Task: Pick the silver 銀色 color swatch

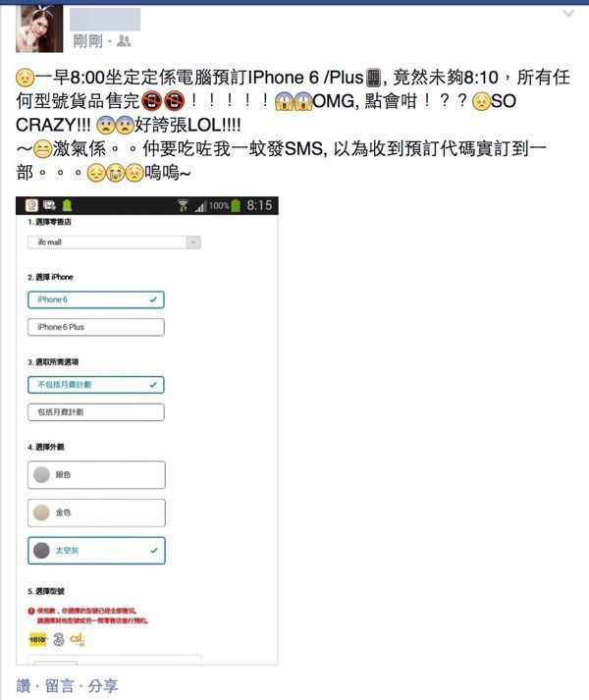Action: point(96,474)
